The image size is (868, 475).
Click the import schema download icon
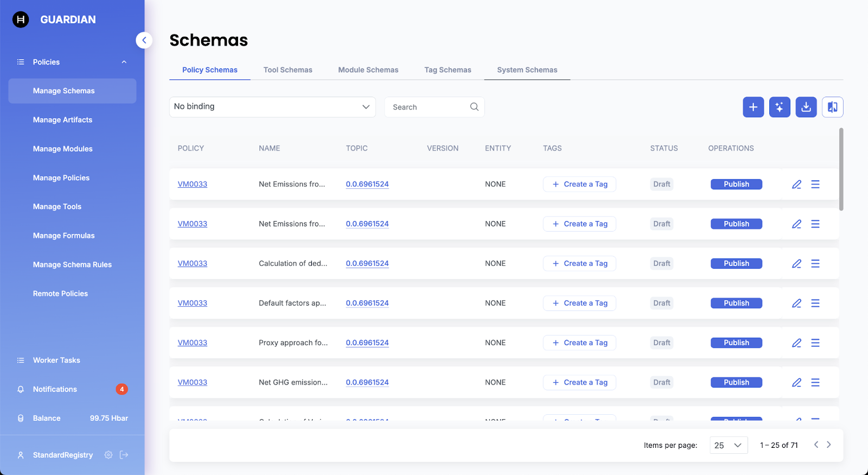(806, 107)
